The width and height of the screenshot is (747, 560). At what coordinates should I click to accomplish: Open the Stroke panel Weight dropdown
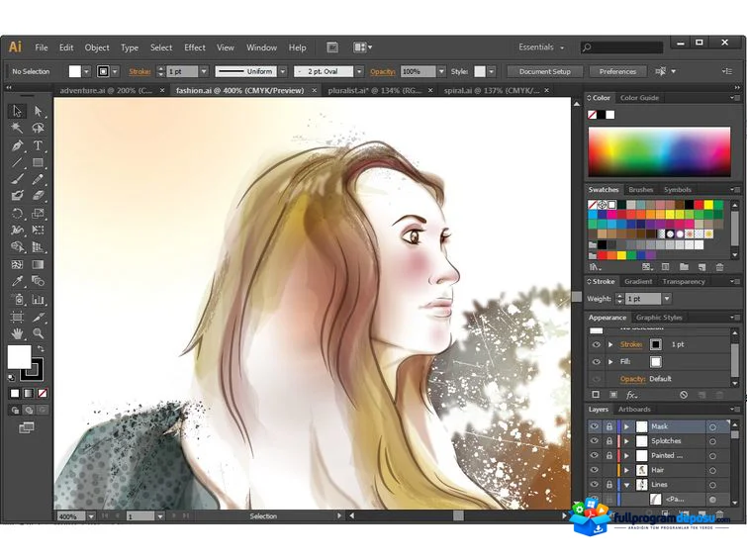click(667, 299)
